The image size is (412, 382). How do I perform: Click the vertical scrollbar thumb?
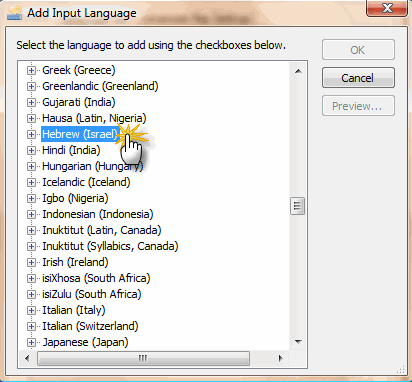pyautogui.click(x=297, y=206)
